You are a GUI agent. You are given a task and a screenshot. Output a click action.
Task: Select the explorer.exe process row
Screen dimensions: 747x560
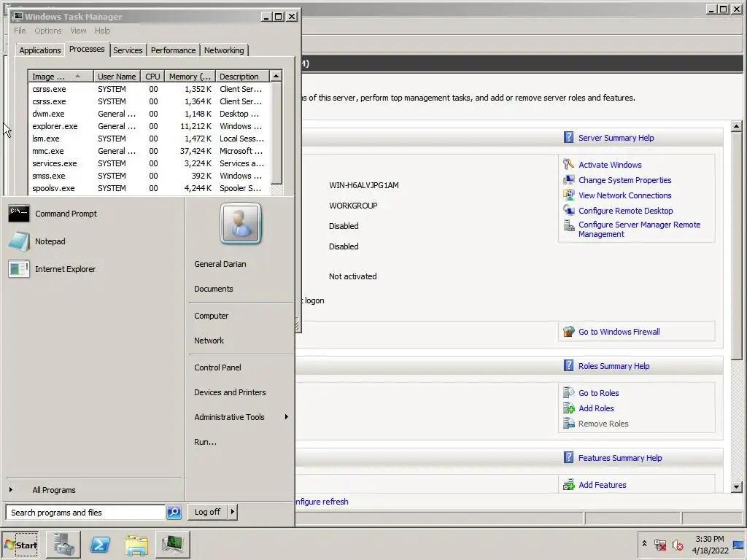(x=150, y=126)
